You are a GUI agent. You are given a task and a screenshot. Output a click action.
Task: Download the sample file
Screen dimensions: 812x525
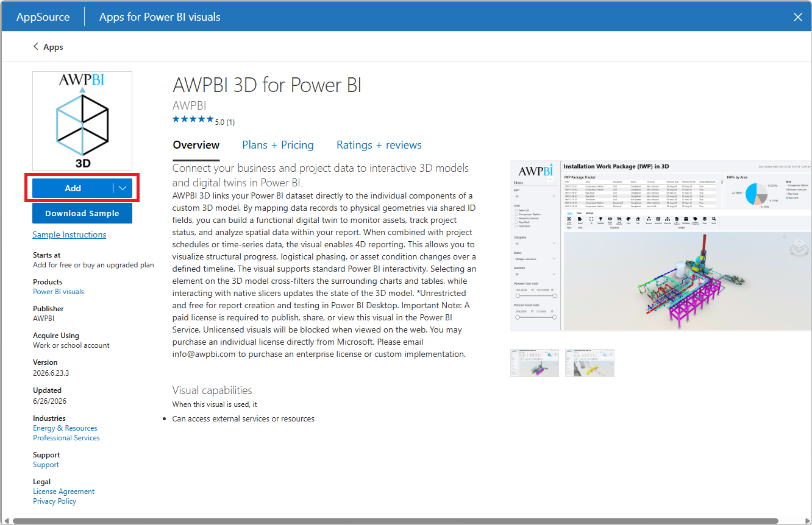[82, 214]
